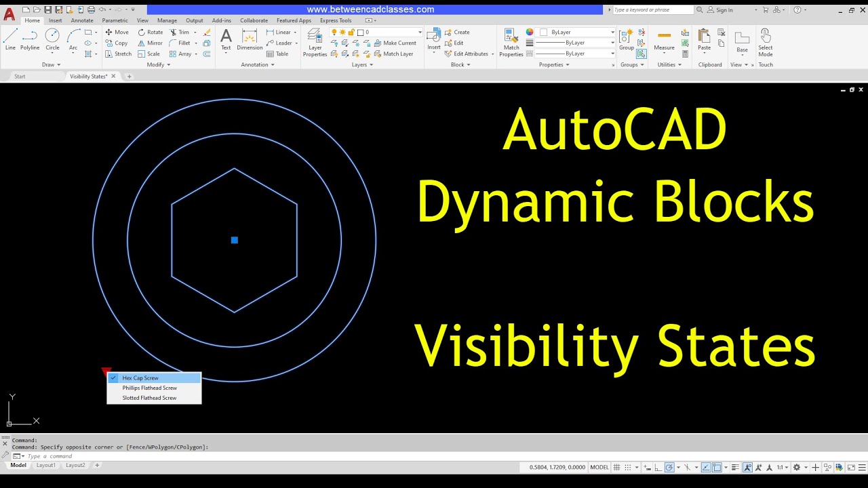
Task: Switch to the Annotate ribbon tab
Action: [82, 20]
